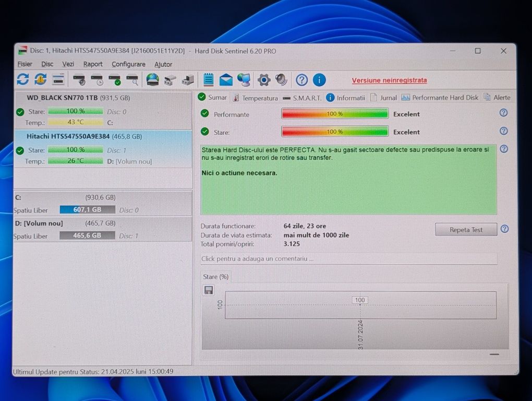This screenshot has height=401, width=532.
Task: Click the 26 °C temperature bar
Action: point(75,161)
